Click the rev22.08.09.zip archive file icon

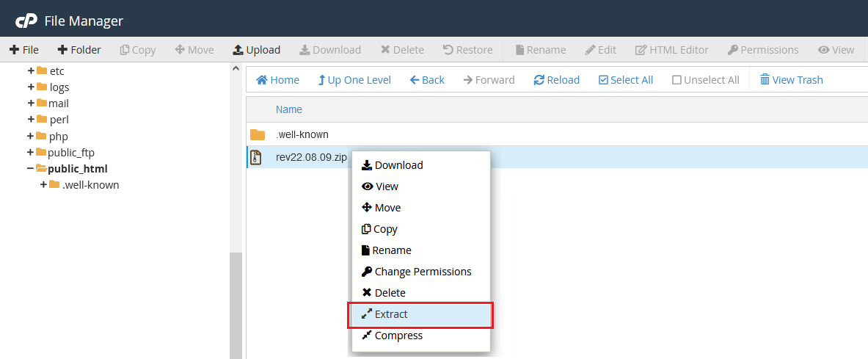pos(256,157)
